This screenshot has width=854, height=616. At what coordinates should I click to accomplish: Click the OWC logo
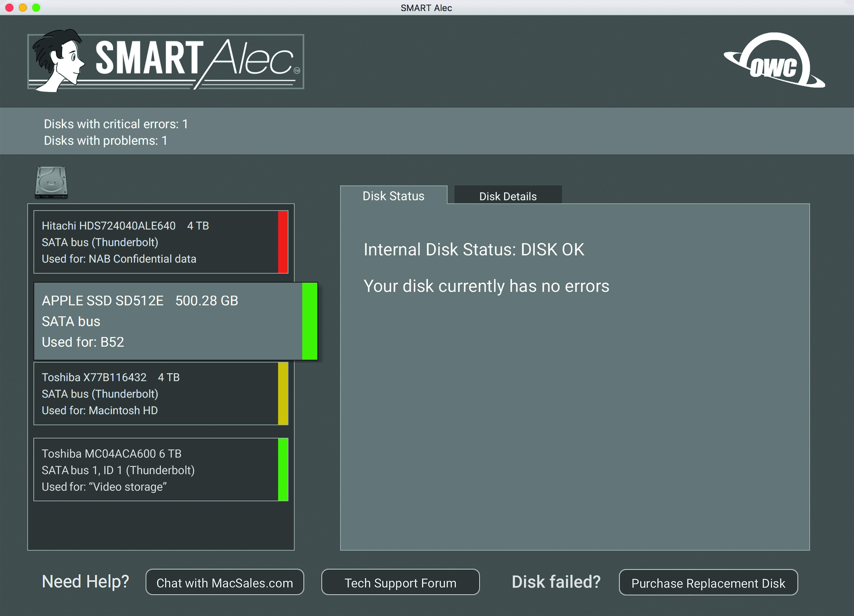coord(774,60)
